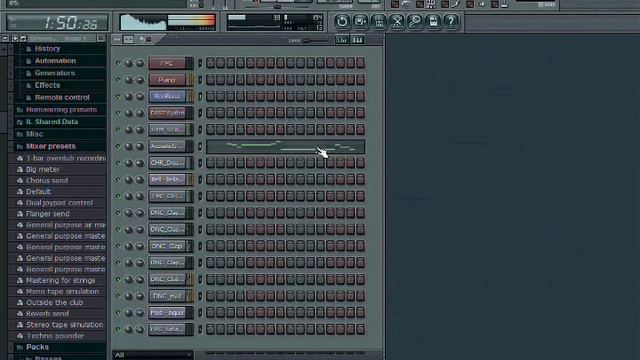The image size is (640, 360).
Task: Close the browser panel with its X
Action: (x=101, y=38)
